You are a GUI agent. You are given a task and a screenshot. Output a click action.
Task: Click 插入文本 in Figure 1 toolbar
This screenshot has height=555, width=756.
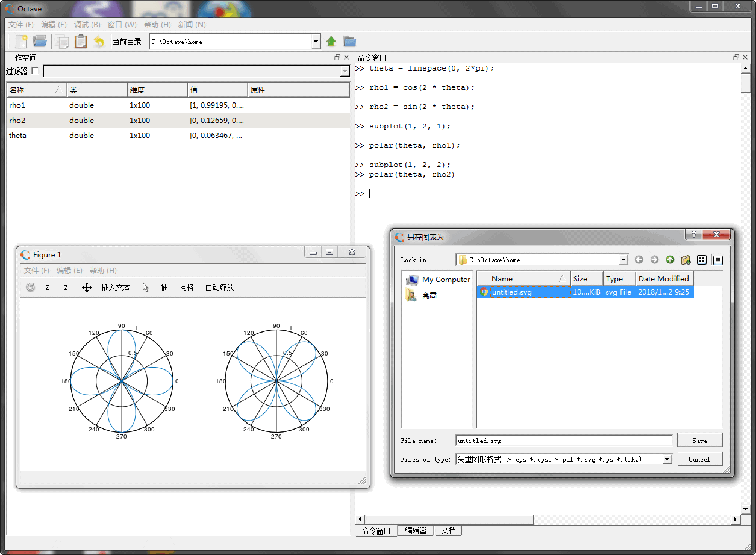click(x=116, y=287)
